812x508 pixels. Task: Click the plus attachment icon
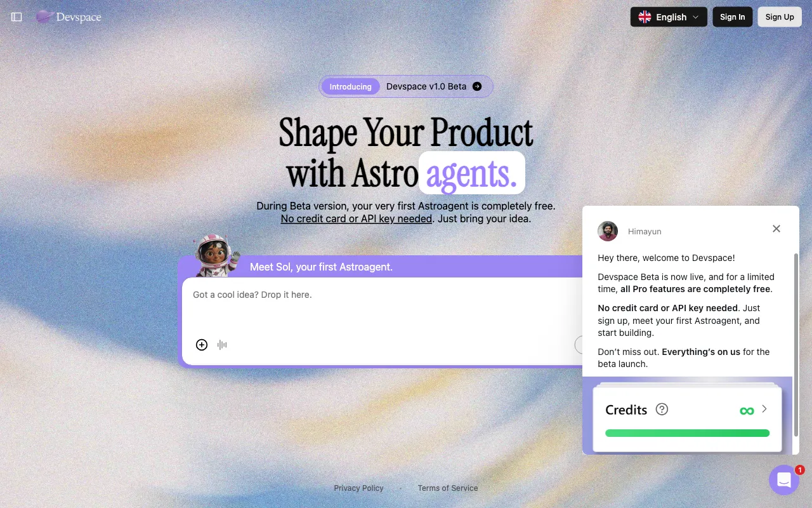(202, 345)
